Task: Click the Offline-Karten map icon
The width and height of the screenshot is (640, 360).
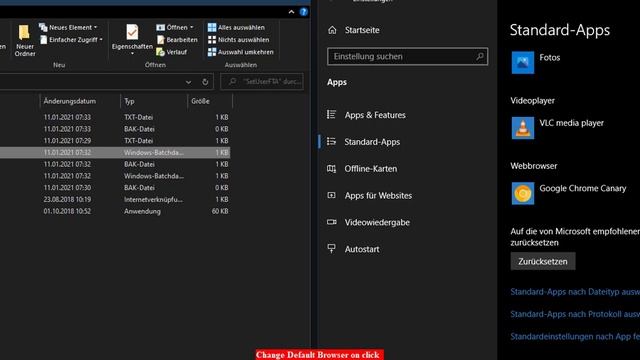Action: [331, 169]
